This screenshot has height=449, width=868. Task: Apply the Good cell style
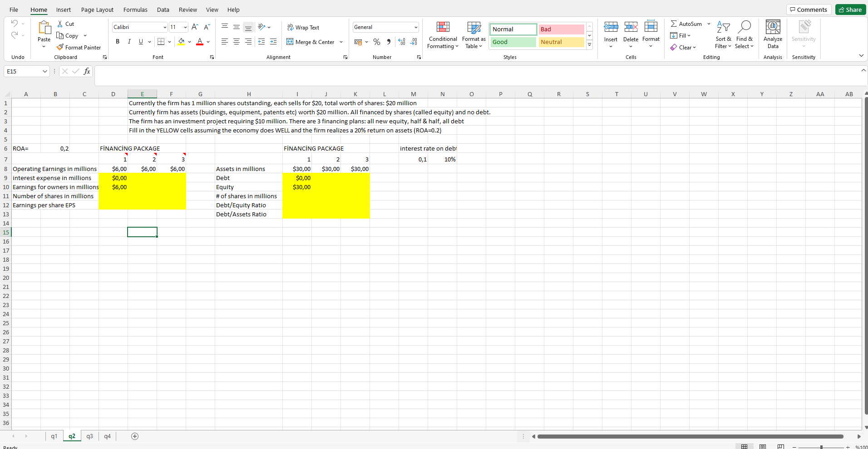513,42
